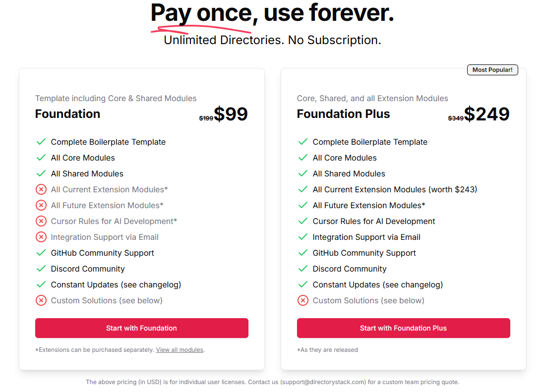
Task: Click the crossed-out $349 original price
Action: click(455, 118)
